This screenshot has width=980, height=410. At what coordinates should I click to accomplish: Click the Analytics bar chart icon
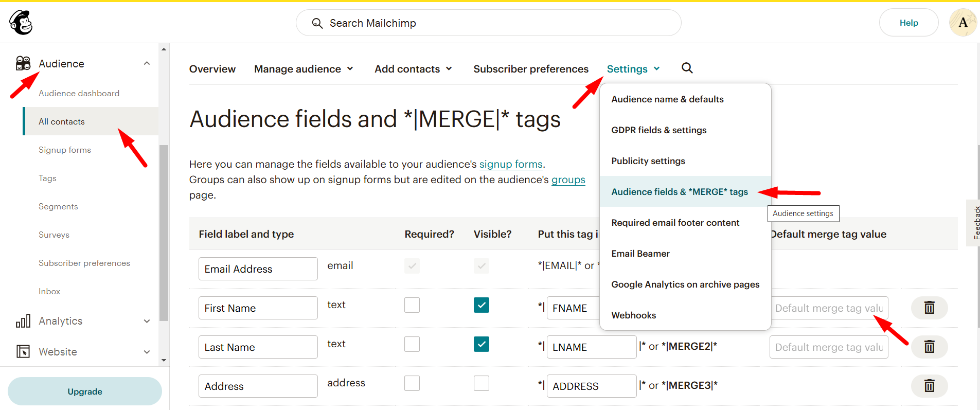pos(23,321)
